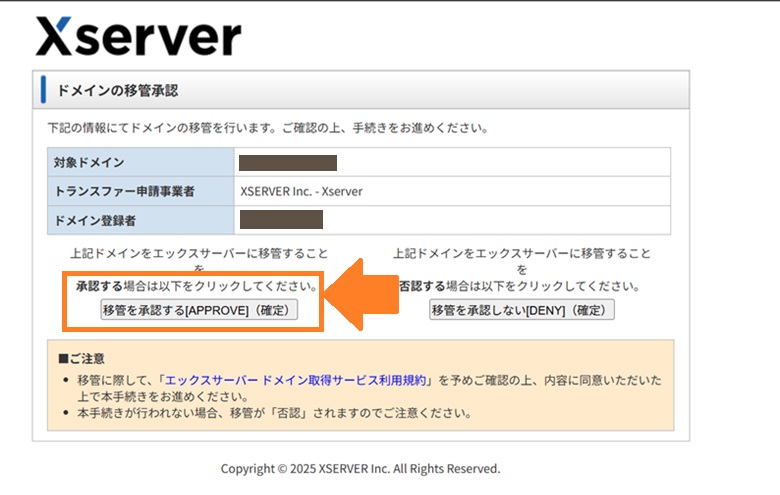Click the XSERVER Inc. - Xserver value
The width and height of the screenshot is (780, 495).
301,191
